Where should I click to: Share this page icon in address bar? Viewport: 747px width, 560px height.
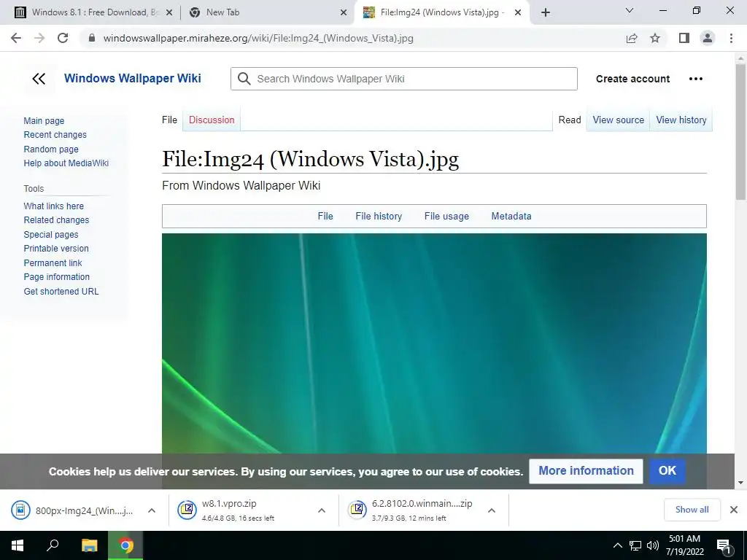pyautogui.click(x=632, y=38)
